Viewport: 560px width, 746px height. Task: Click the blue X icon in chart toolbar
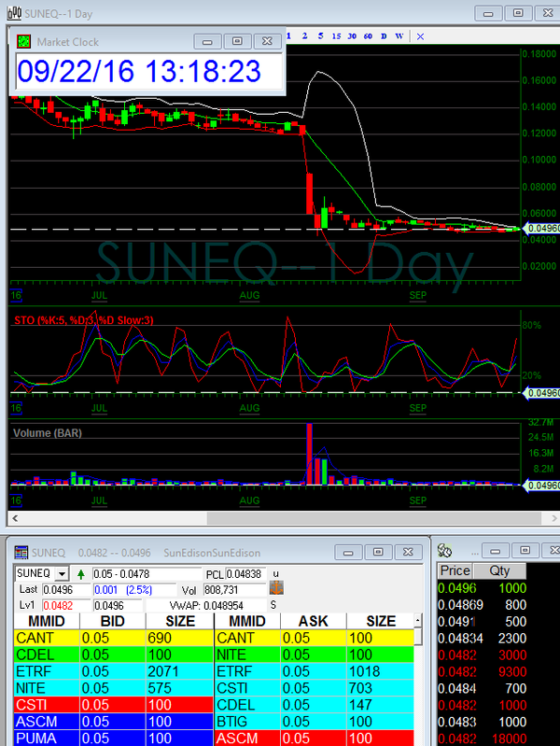[x=420, y=36]
